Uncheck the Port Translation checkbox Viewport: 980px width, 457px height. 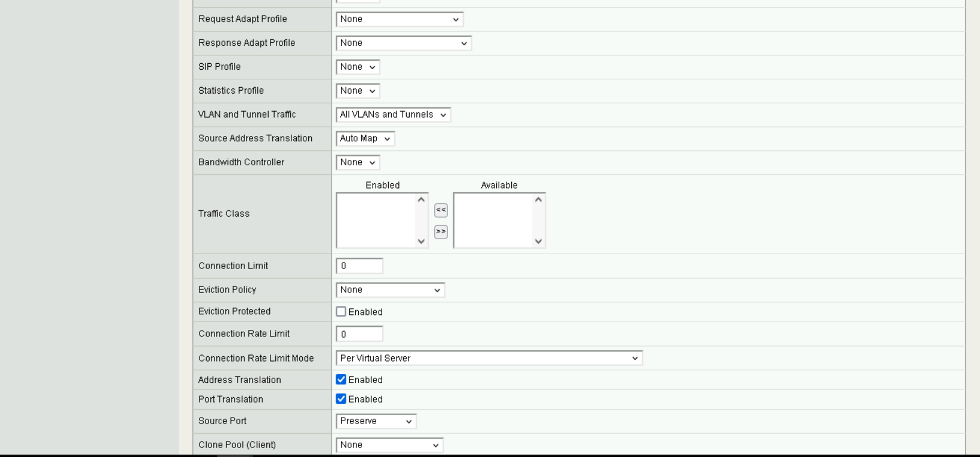point(341,399)
